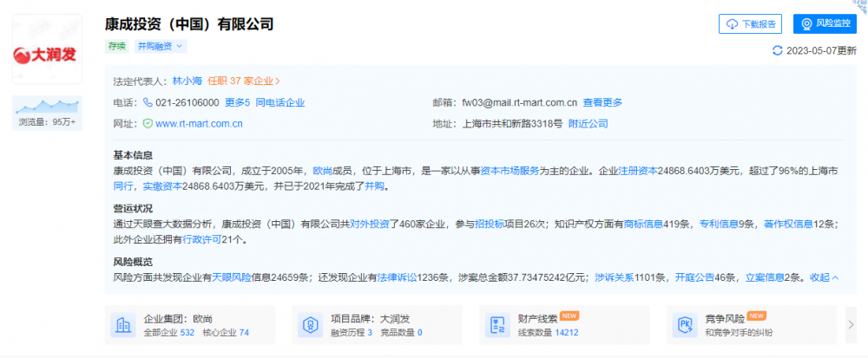Click the 存续 status tag

click(117, 47)
